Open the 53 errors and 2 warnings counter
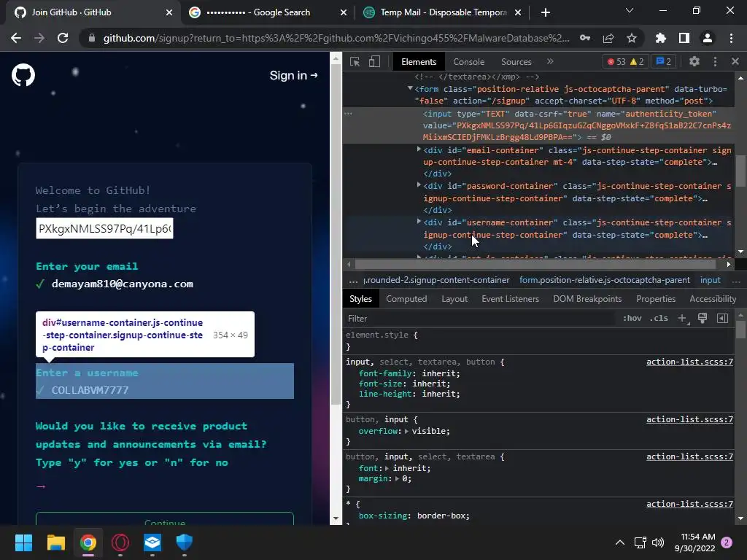 [x=626, y=61]
